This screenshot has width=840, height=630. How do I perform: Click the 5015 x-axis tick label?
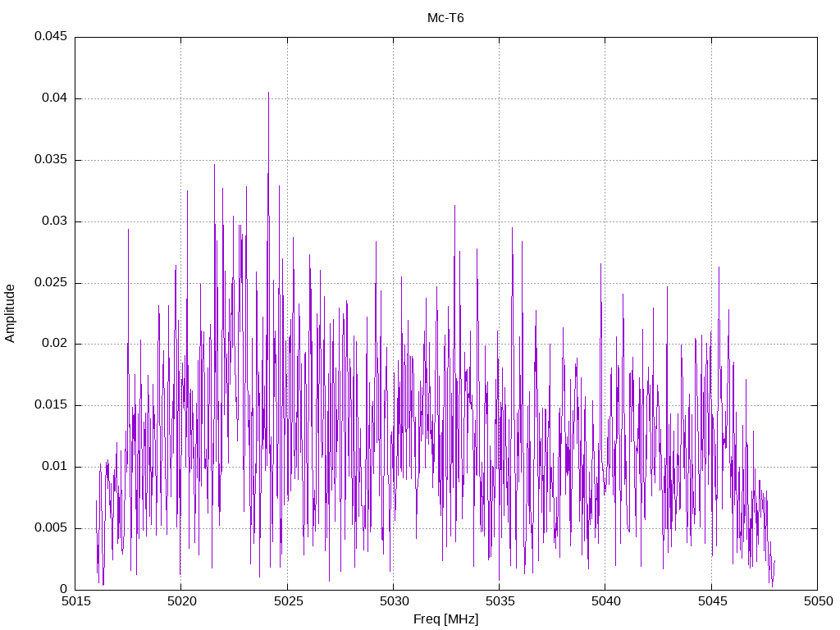tap(75, 602)
